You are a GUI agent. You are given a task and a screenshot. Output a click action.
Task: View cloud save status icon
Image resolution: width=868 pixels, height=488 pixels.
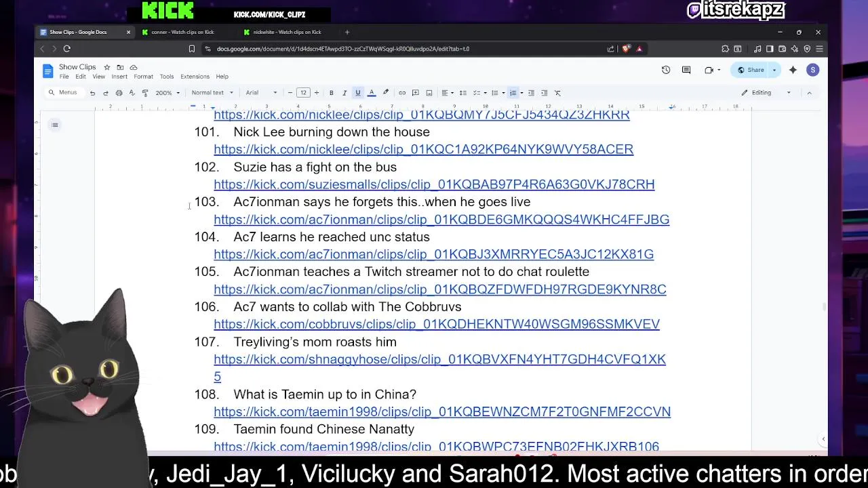(134, 67)
